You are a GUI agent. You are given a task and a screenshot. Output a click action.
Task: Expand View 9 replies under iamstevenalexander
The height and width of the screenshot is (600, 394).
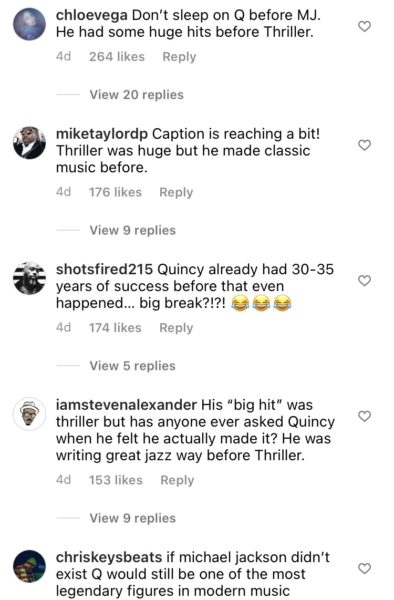tap(132, 518)
